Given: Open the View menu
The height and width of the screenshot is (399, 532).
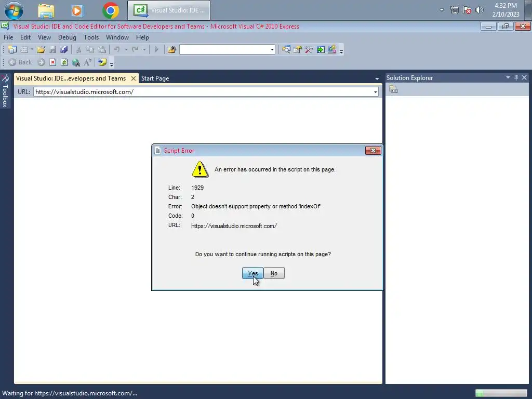Looking at the screenshot, I should [45, 37].
